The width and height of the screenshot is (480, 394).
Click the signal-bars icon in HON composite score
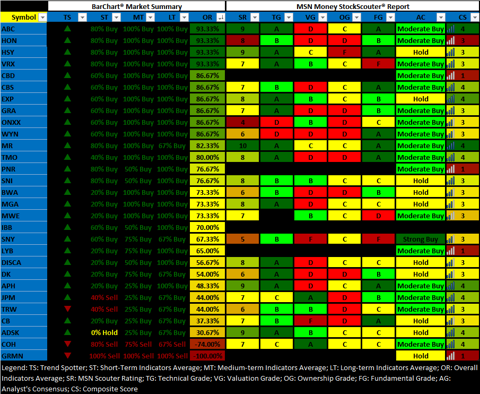(451, 40)
